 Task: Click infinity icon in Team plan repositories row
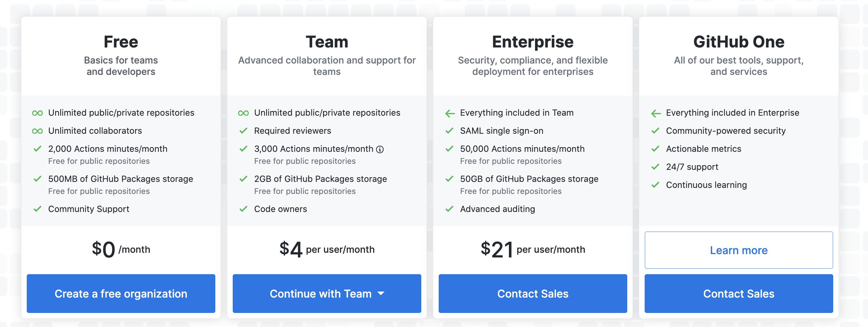pos(243,113)
